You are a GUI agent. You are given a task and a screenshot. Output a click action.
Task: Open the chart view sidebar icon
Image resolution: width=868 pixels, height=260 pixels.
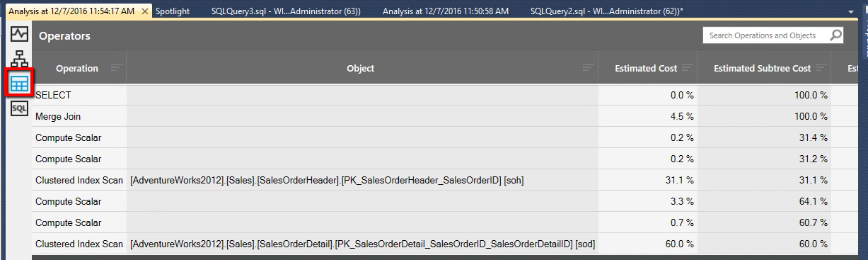click(x=20, y=33)
